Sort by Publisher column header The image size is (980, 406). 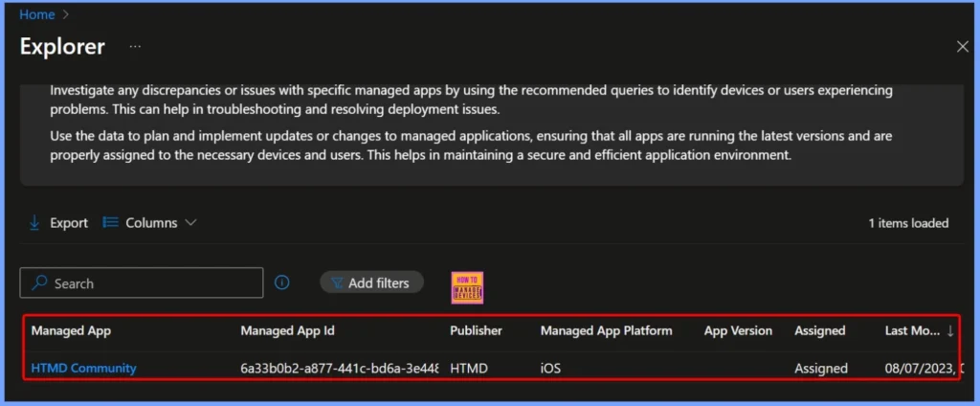point(476,331)
